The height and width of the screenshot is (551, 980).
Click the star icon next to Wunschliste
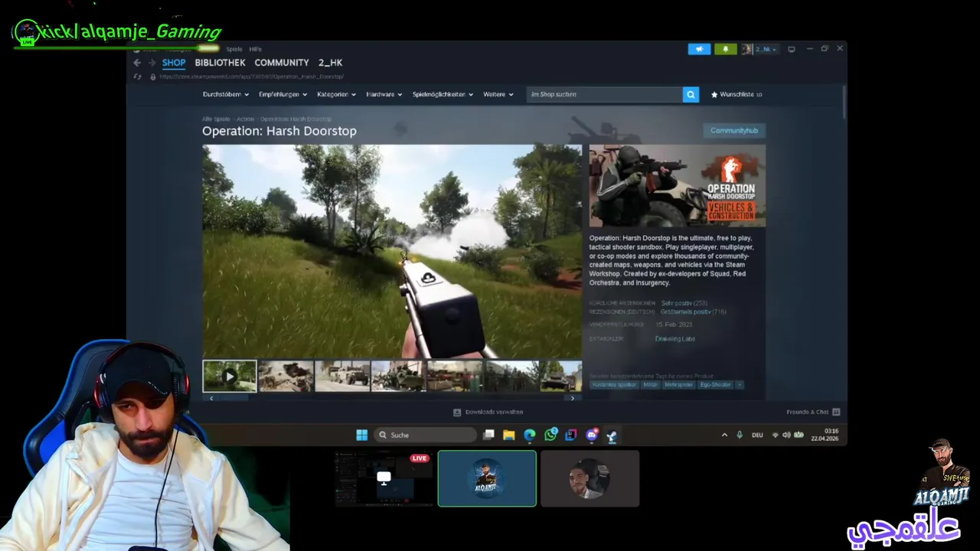coord(714,94)
